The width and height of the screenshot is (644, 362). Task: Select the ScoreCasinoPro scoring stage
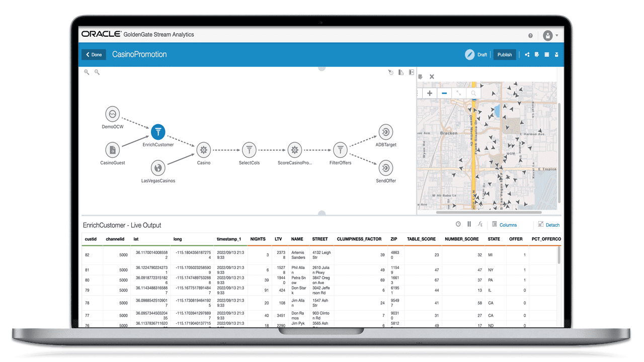[294, 150]
